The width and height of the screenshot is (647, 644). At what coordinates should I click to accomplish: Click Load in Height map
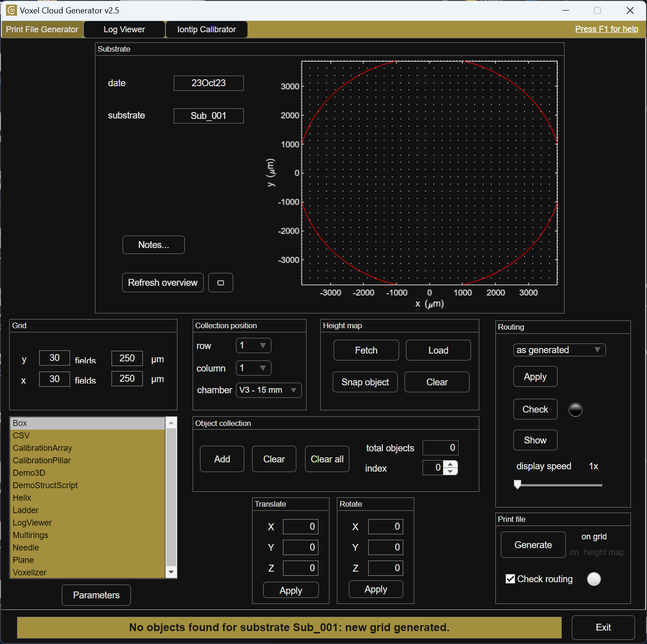(x=438, y=350)
